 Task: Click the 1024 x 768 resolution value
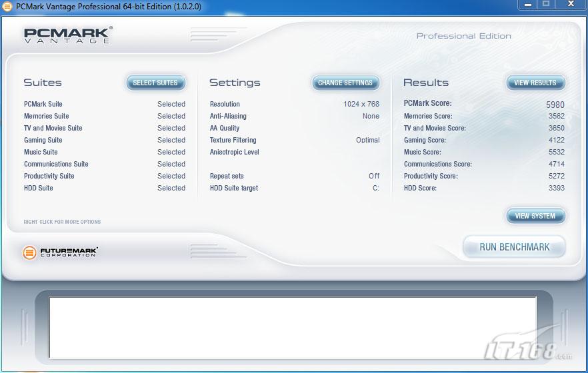tap(361, 104)
